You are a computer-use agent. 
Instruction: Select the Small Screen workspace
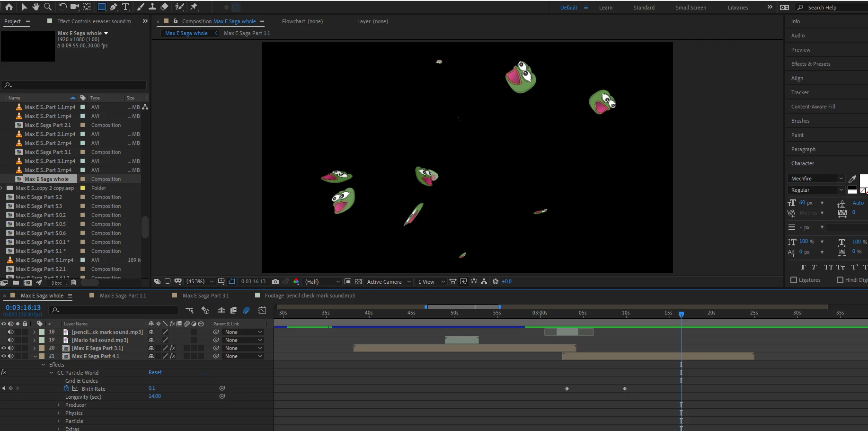pos(691,8)
